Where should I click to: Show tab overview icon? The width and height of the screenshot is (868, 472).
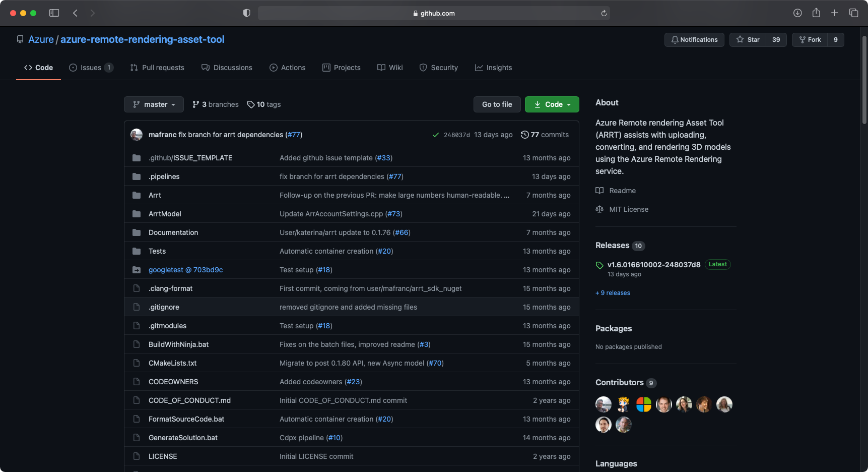click(853, 13)
